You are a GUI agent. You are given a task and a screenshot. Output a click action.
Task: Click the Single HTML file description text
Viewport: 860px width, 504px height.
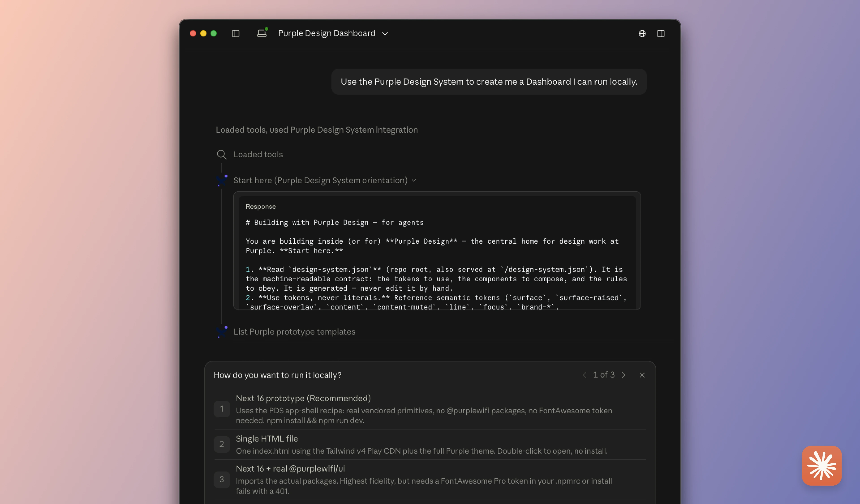(421, 451)
